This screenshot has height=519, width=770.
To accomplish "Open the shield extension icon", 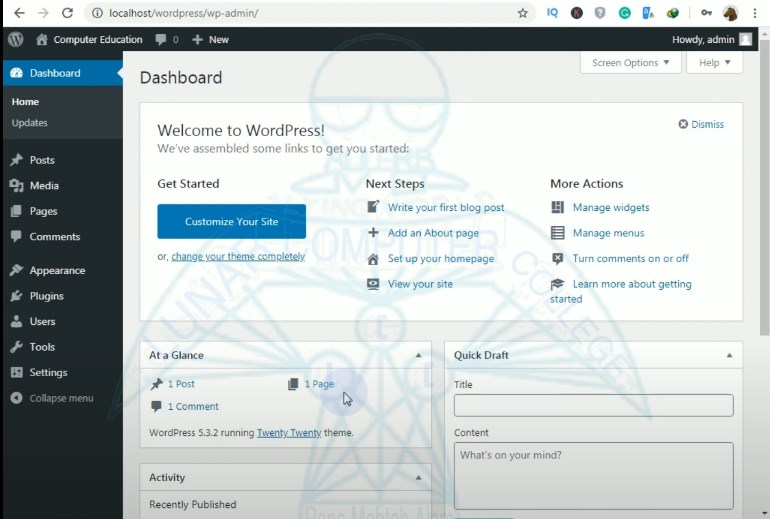I will [x=600, y=13].
